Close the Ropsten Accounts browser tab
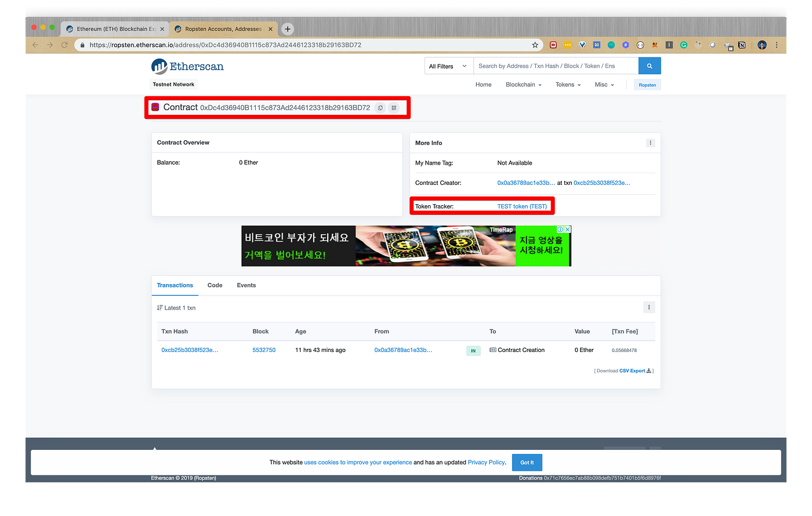 click(x=270, y=29)
